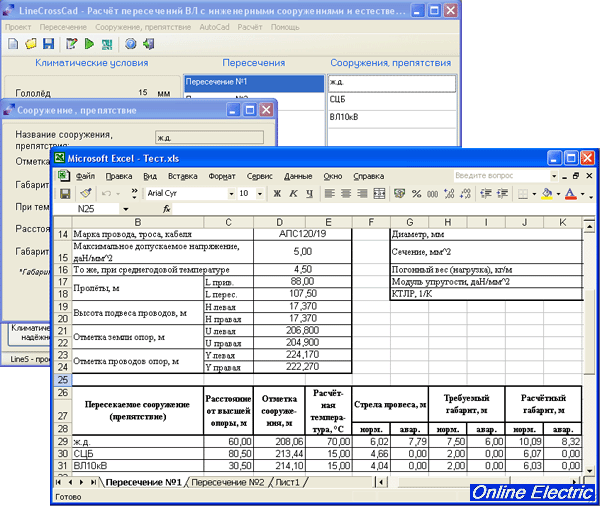Click Undo arrow in Excel toolbar

[x=106, y=194]
